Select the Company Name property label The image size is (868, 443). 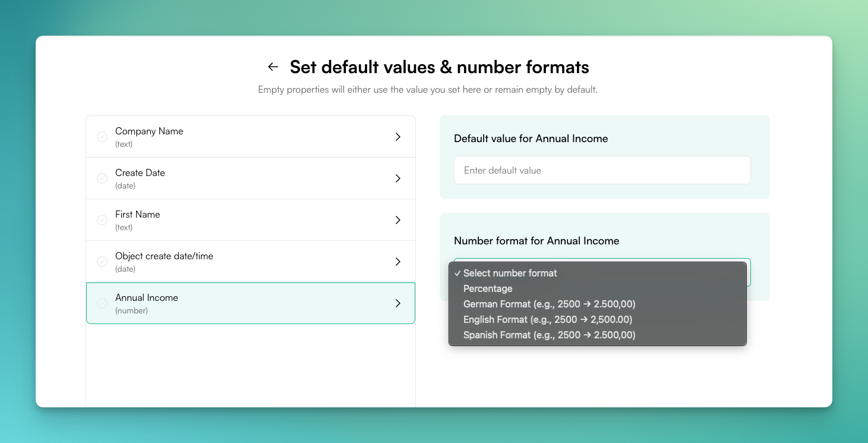[x=149, y=131]
